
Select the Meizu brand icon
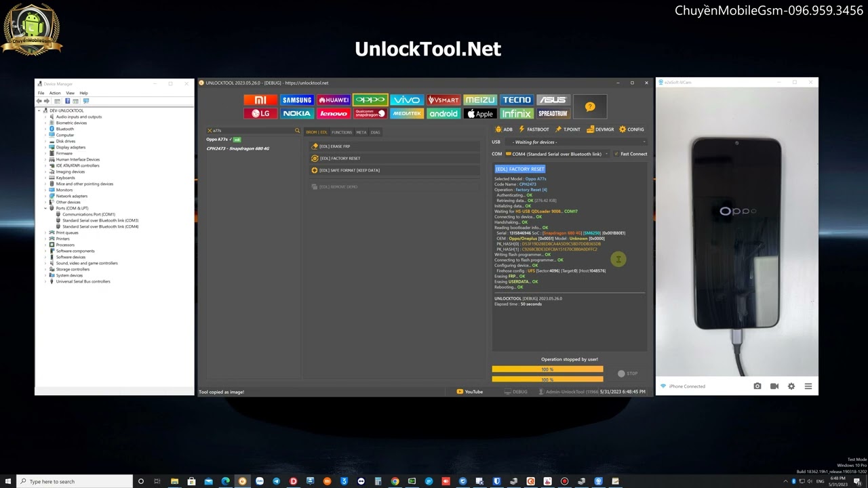tap(480, 100)
